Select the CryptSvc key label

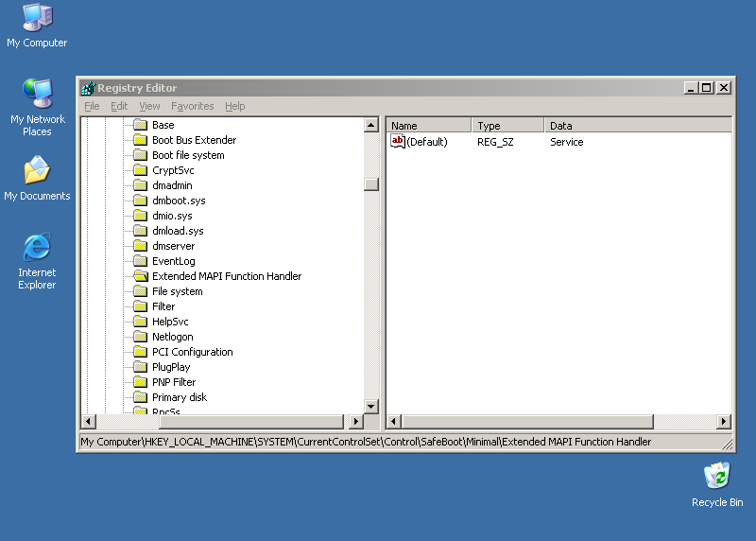(x=173, y=170)
